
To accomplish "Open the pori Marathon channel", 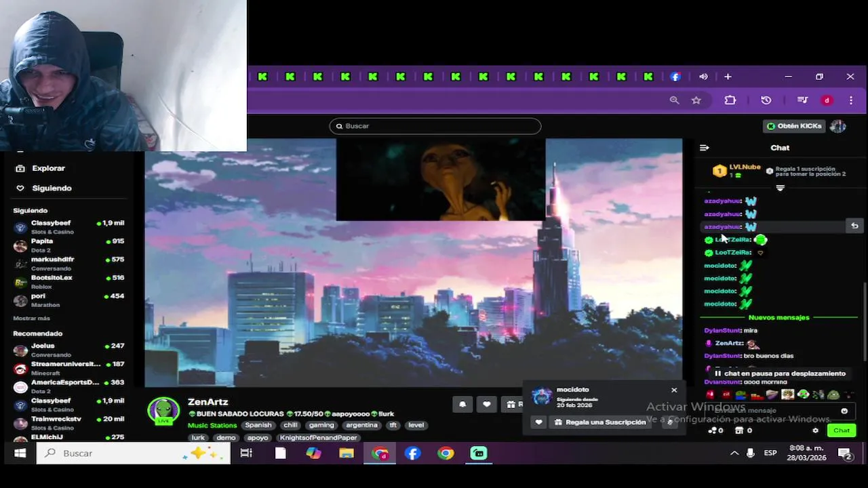I will pos(69,300).
